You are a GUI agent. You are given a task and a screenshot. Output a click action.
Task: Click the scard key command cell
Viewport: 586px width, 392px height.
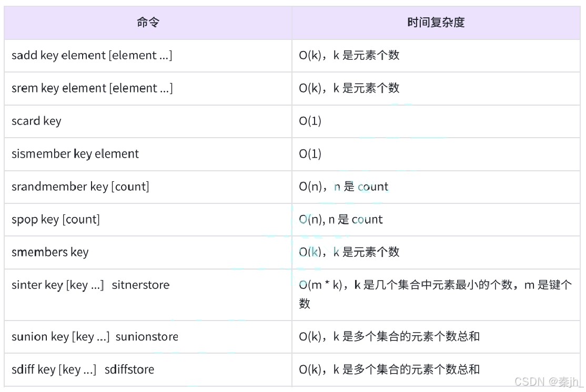36,121
